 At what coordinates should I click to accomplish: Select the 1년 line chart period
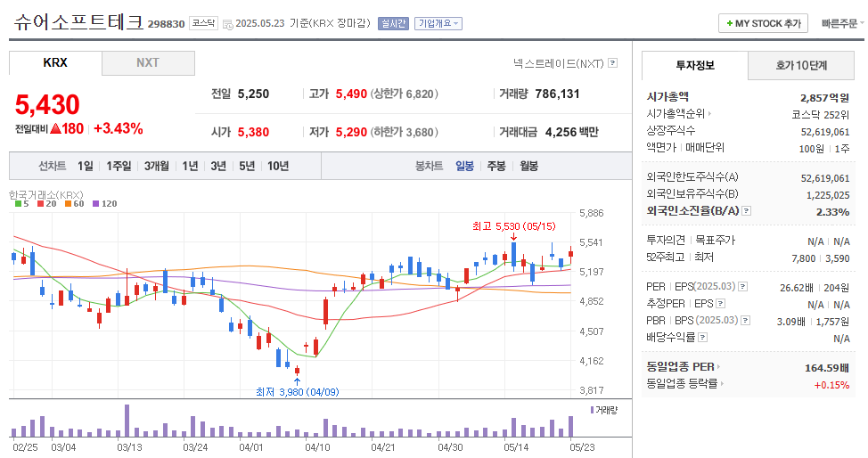(191, 166)
